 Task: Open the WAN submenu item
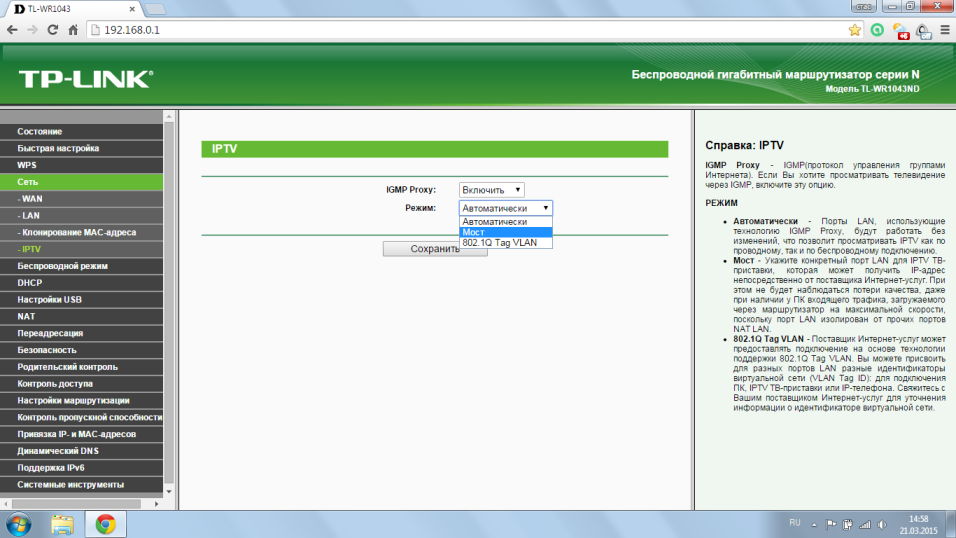pyautogui.click(x=32, y=199)
